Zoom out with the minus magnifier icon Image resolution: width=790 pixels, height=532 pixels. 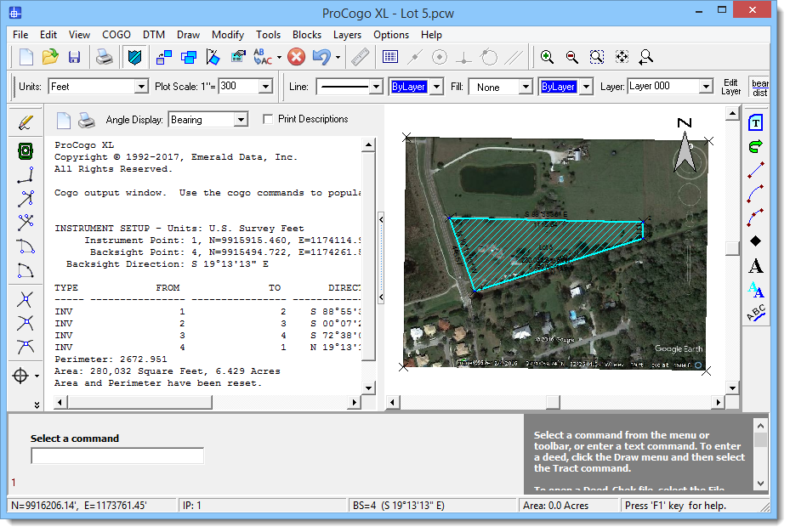point(571,57)
